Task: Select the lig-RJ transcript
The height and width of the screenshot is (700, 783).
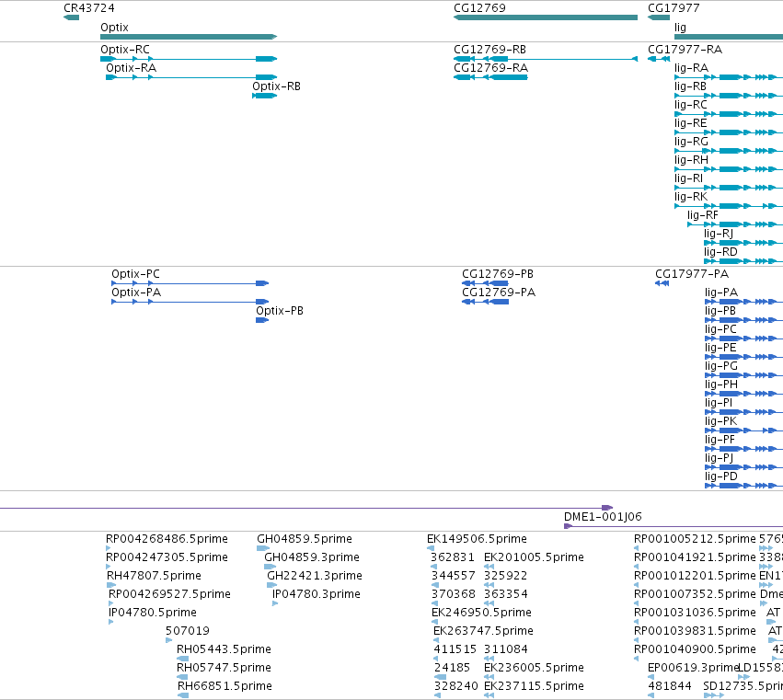Action: pyautogui.click(x=743, y=243)
